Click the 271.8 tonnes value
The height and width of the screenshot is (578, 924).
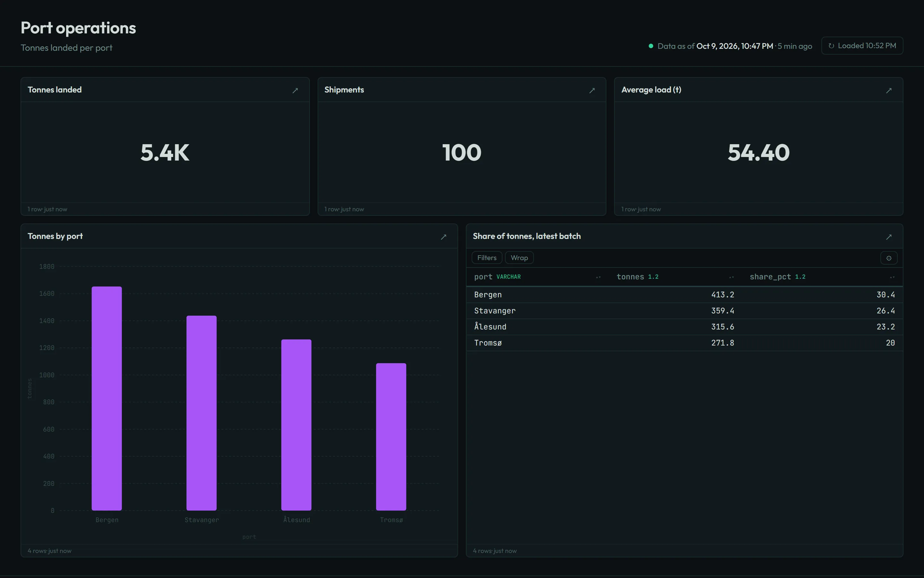click(x=723, y=343)
